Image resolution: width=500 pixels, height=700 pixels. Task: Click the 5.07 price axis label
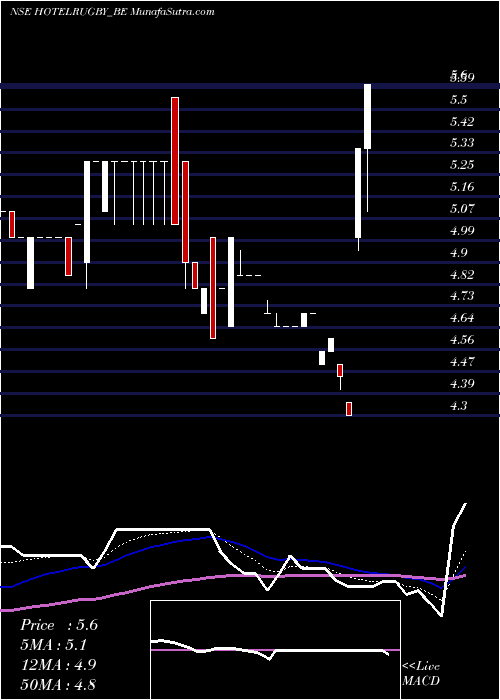click(462, 208)
